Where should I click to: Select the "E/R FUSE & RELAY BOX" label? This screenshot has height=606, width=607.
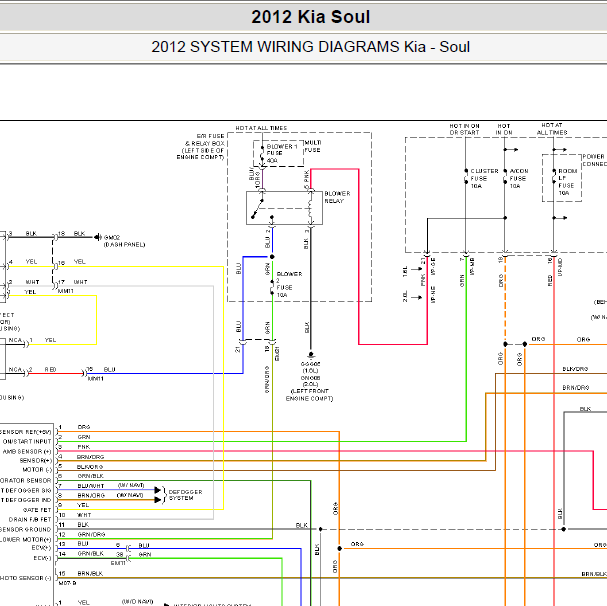pyautogui.click(x=204, y=140)
